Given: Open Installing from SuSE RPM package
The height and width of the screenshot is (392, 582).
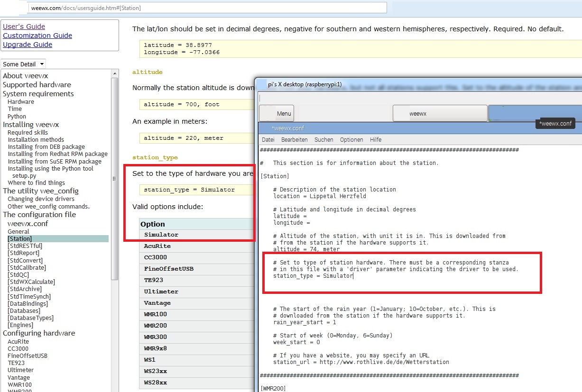Looking at the screenshot, I should [x=55, y=161].
